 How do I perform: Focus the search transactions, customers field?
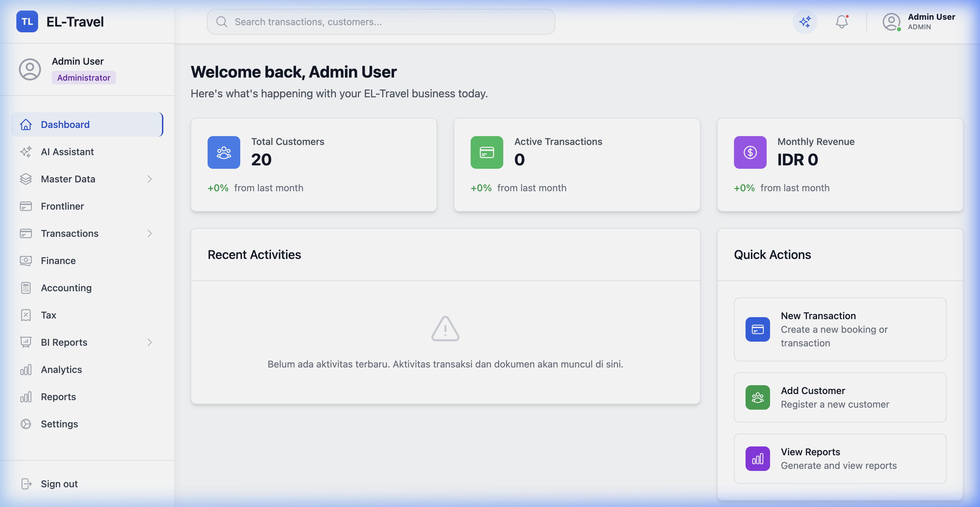click(x=381, y=22)
